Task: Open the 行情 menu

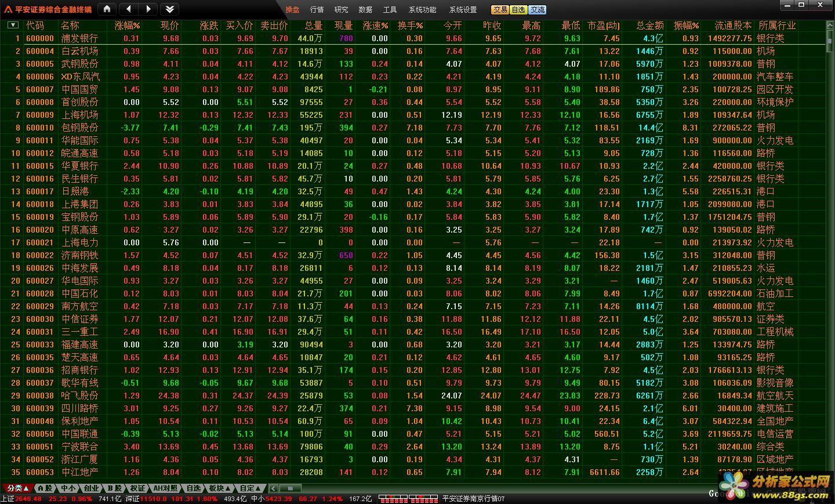Action: [x=317, y=10]
